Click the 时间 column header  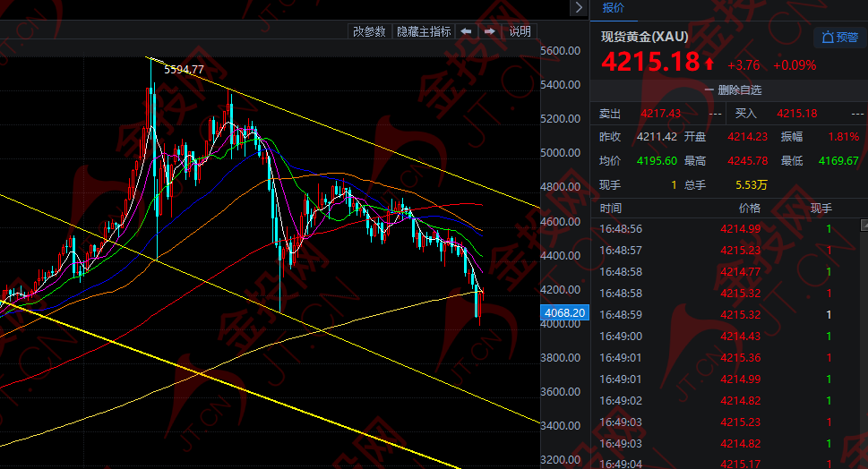(611, 209)
